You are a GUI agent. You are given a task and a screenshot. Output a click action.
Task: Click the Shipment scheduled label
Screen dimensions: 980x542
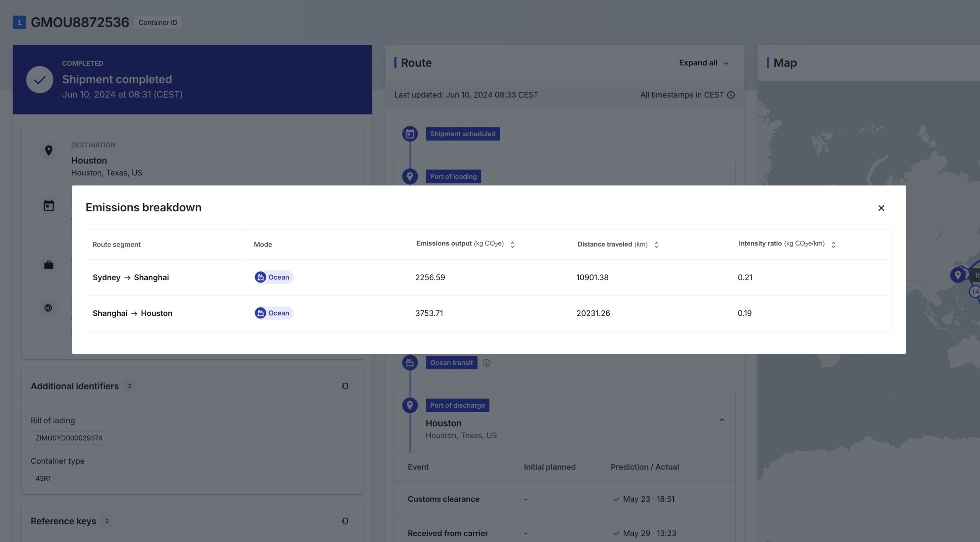click(462, 134)
